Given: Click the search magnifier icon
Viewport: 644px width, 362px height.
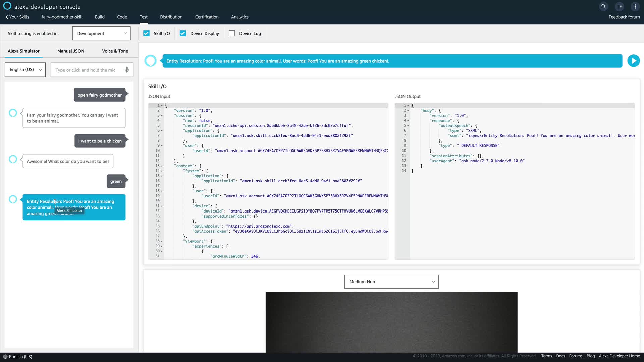Looking at the screenshot, I should pyautogui.click(x=603, y=6).
